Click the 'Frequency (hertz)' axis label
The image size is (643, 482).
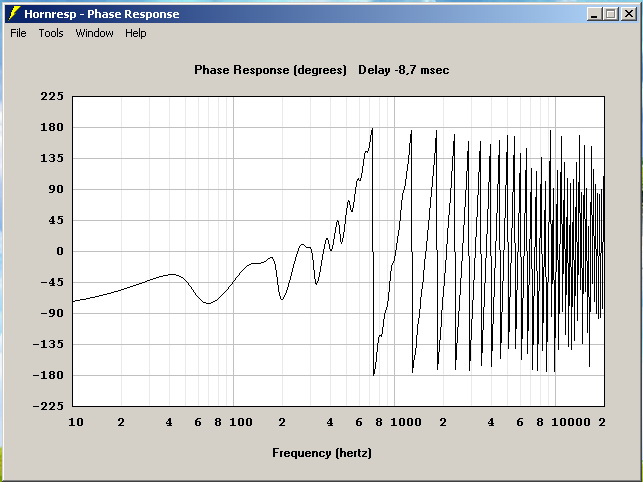(x=322, y=453)
